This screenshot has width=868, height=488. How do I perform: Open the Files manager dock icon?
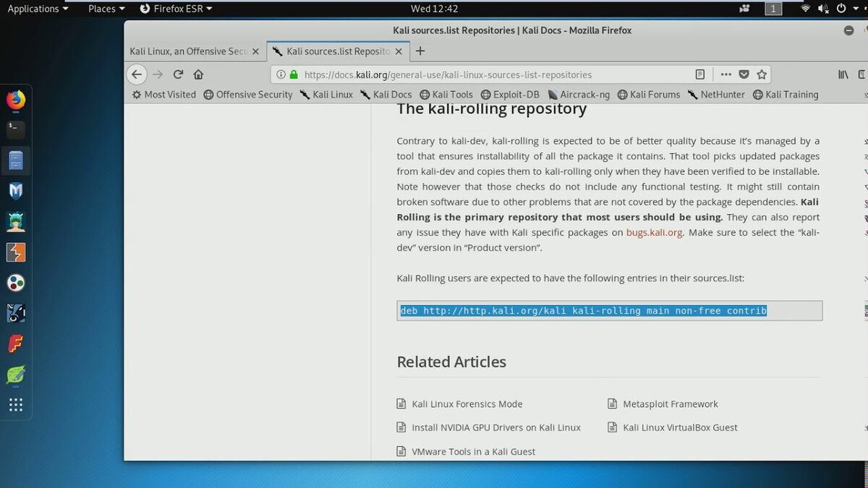(x=16, y=160)
